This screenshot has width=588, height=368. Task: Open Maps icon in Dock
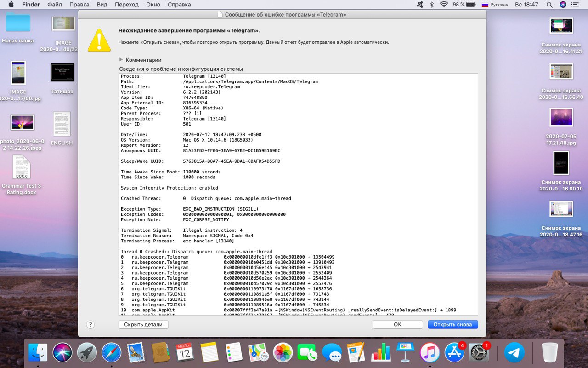pyautogui.click(x=258, y=353)
